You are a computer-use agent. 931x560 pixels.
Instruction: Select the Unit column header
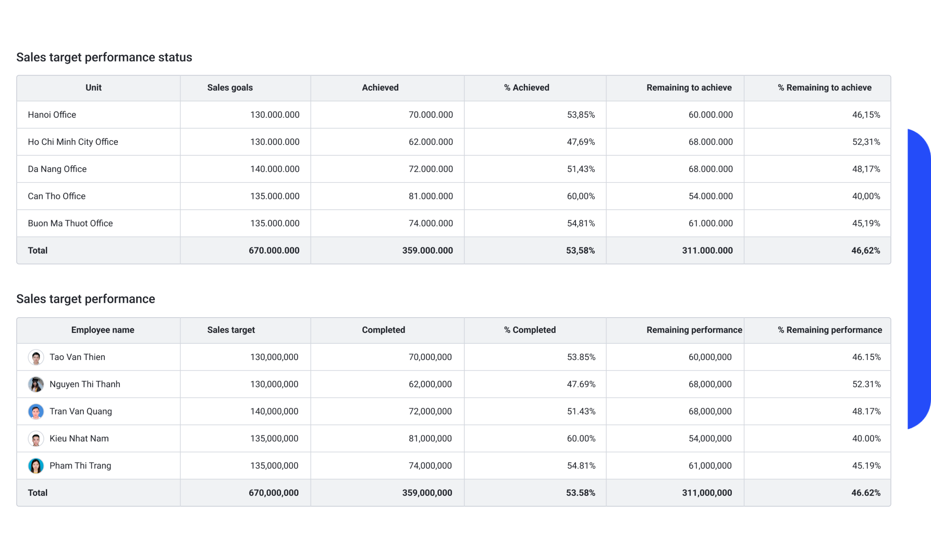[93, 88]
